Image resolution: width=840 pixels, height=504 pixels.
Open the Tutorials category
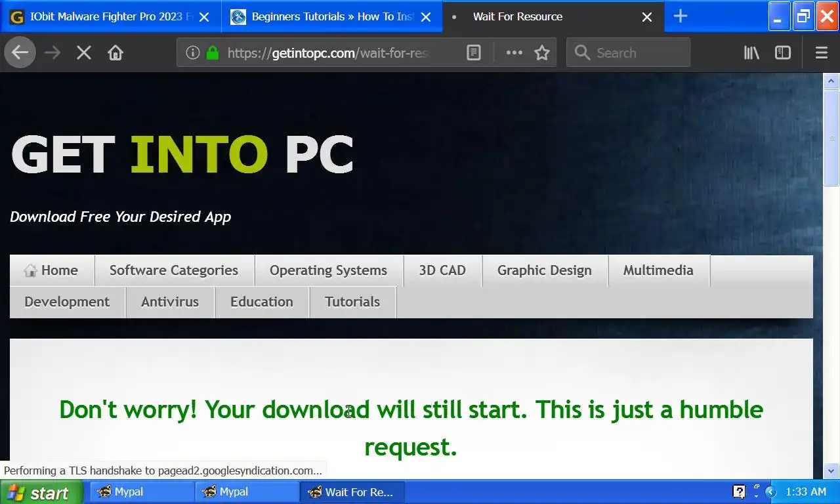tap(352, 302)
